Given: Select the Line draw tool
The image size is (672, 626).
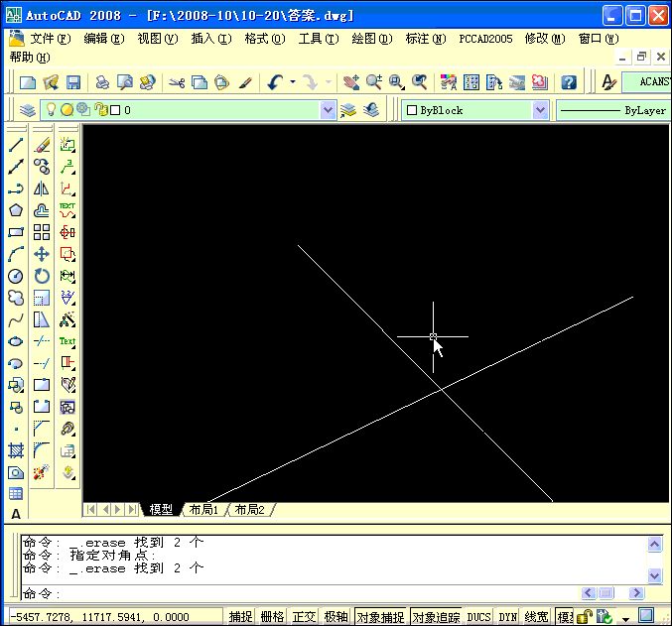Looking at the screenshot, I should (x=16, y=145).
